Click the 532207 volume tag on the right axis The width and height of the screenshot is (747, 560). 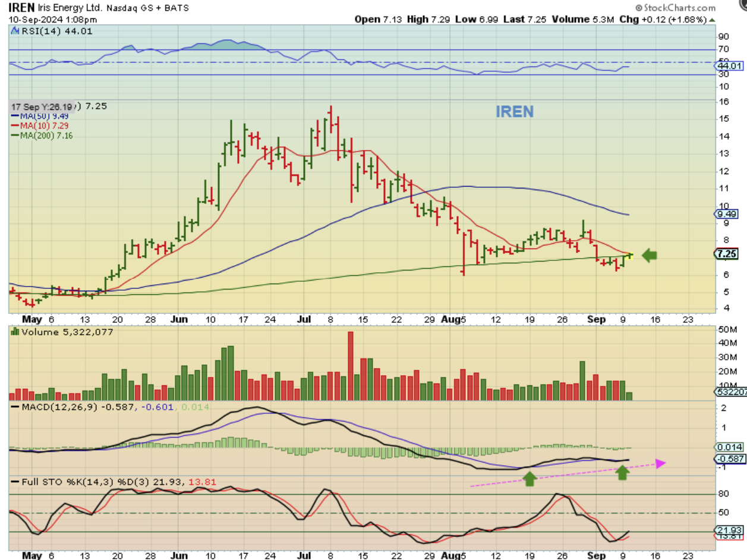pos(729,392)
